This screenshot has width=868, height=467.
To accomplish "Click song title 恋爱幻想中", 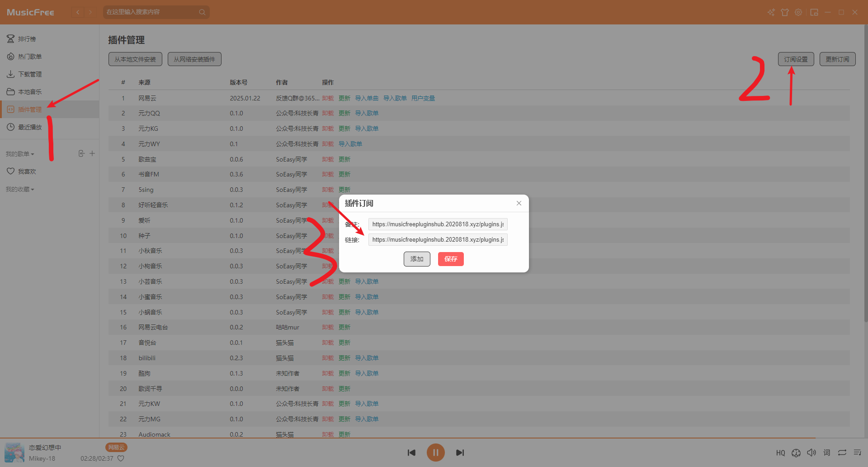I will (x=45, y=448).
